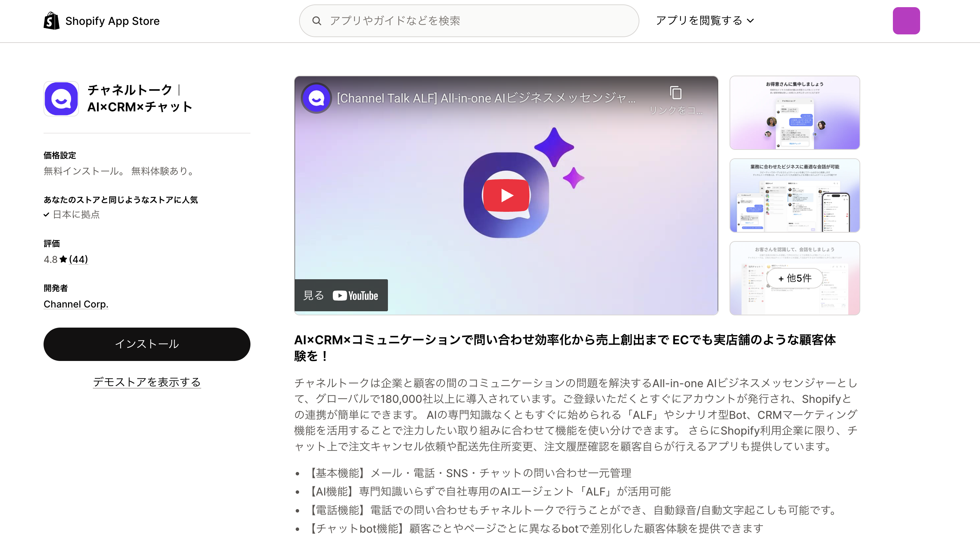The height and width of the screenshot is (536, 980).
Task: Open the first screenshot thumbnail お得意さんに集中
Action: [794, 113]
